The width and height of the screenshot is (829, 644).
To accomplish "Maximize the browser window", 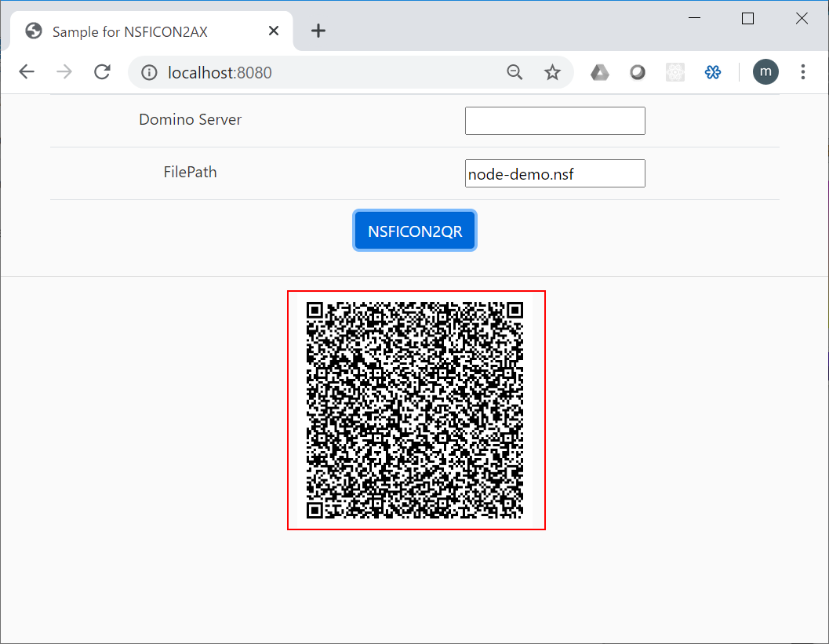I will [x=747, y=19].
